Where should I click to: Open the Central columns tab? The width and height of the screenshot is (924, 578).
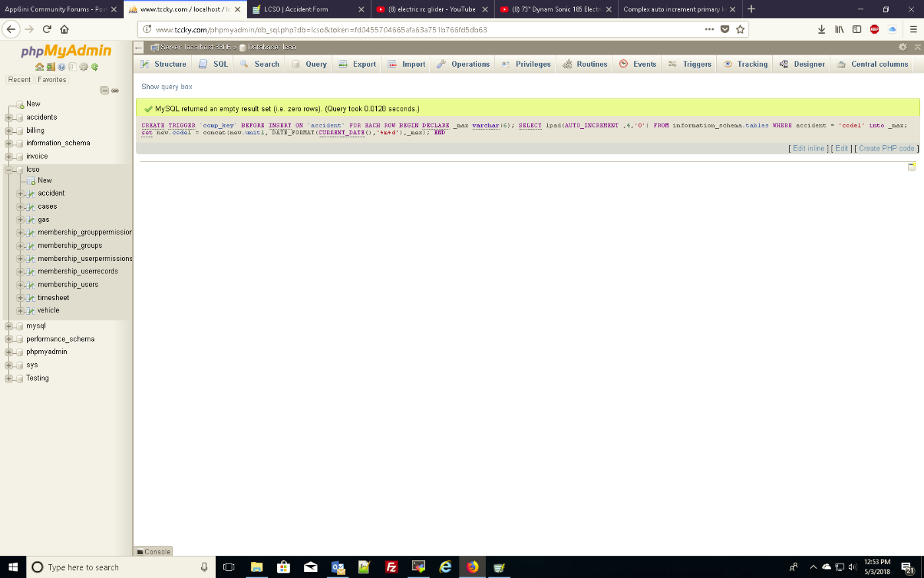tap(873, 64)
